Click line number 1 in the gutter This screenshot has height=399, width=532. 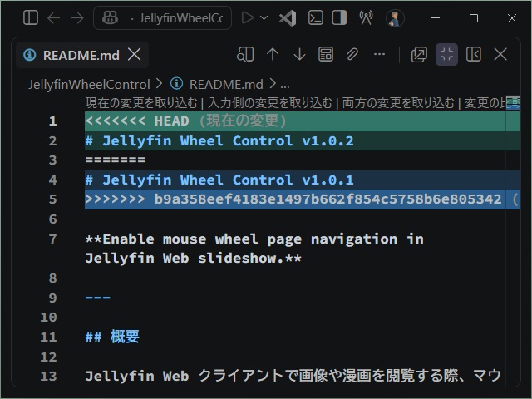point(52,121)
